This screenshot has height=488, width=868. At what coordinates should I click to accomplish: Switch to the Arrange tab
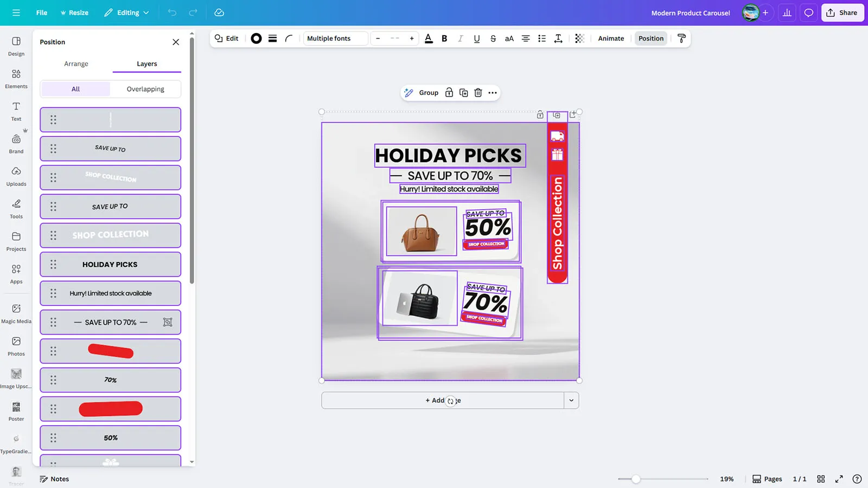click(76, 63)
